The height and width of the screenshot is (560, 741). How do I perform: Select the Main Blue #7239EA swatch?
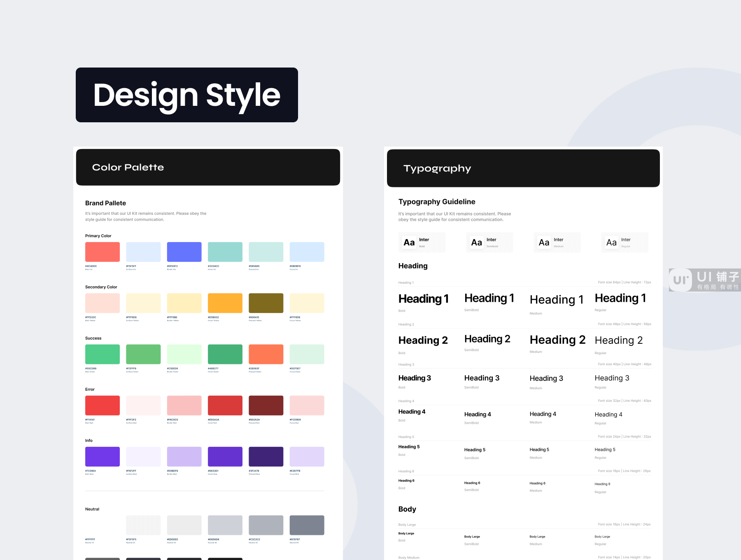pyautogui.click(x=103, y=457)
